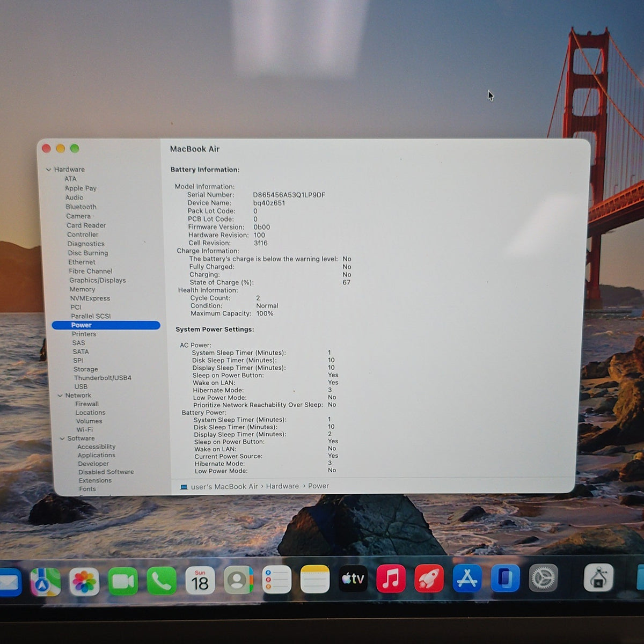The width and height of the screenshot is (644, 644).
Task: Click the green Phone icon in the Dock
Action: (x=162, y=581)
